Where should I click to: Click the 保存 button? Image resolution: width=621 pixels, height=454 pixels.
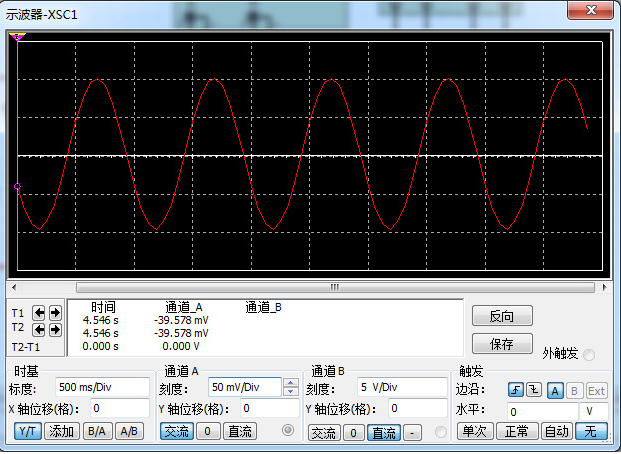pyautogui.click(x=502, y=343)
